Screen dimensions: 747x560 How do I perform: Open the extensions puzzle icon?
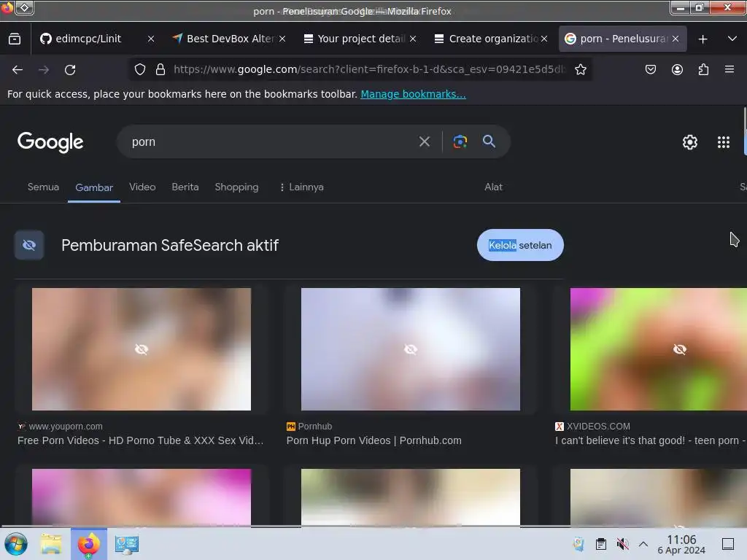point(703,69)
